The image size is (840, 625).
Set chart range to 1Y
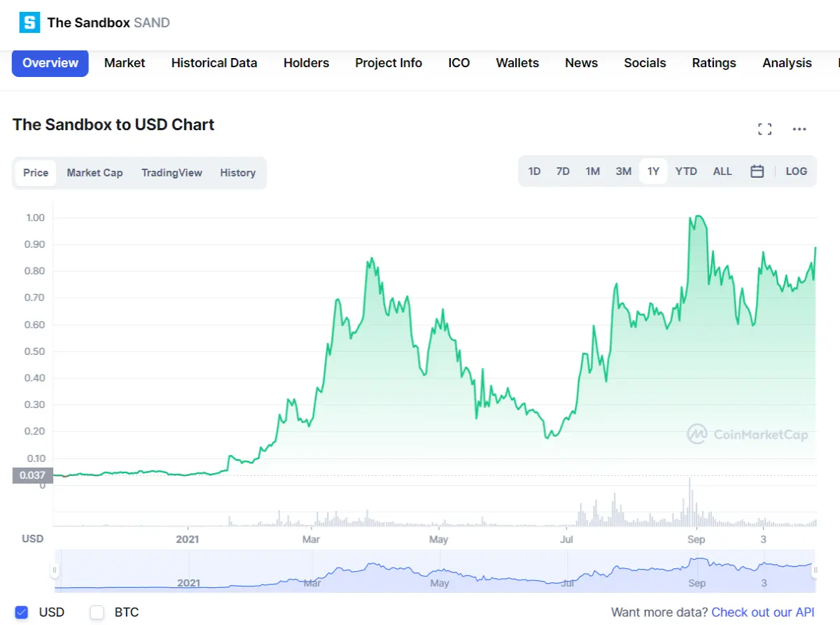pos(653,171)
